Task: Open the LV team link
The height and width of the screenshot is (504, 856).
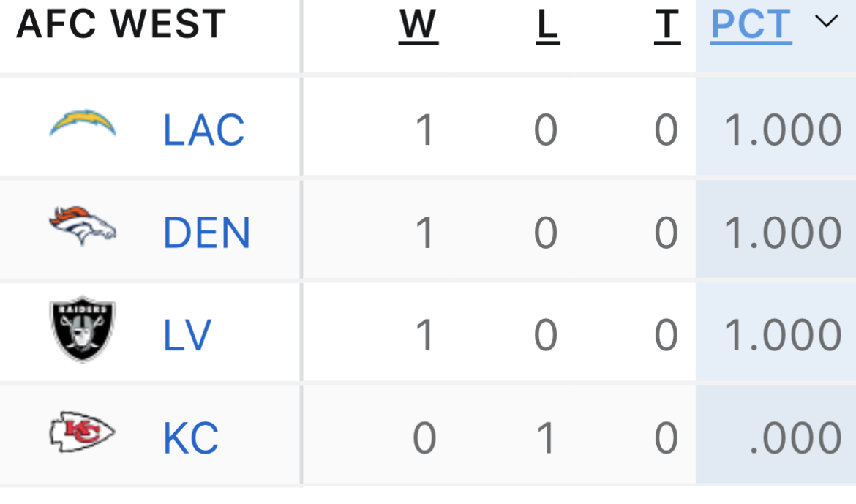Action: (187, 335)
